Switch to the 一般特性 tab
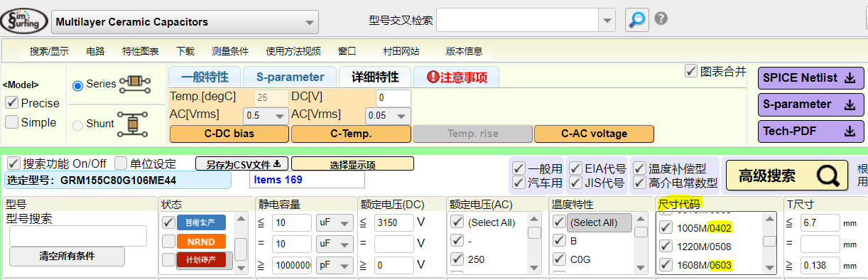This screenshot has height=280, width=868. (x=205, y=77)
